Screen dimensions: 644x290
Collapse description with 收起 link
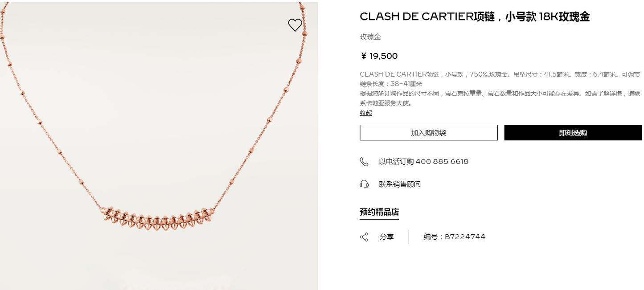click(x=366, y=113)
